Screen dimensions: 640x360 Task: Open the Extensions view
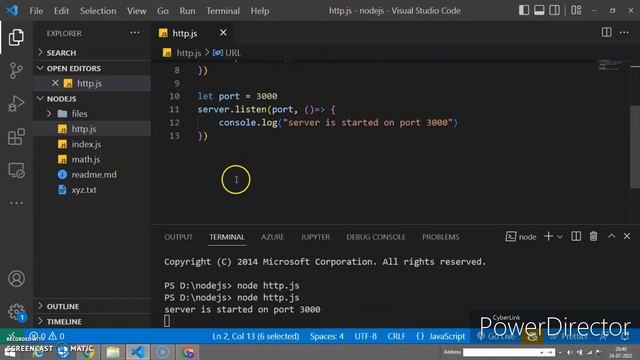coord(16,137)
